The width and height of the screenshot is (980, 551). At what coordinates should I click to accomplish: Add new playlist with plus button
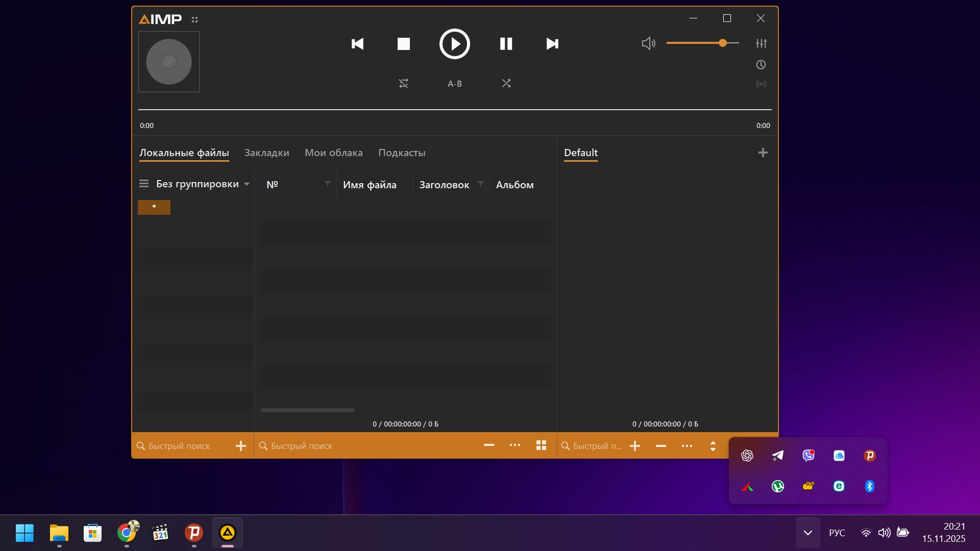(x=763, y=153)
